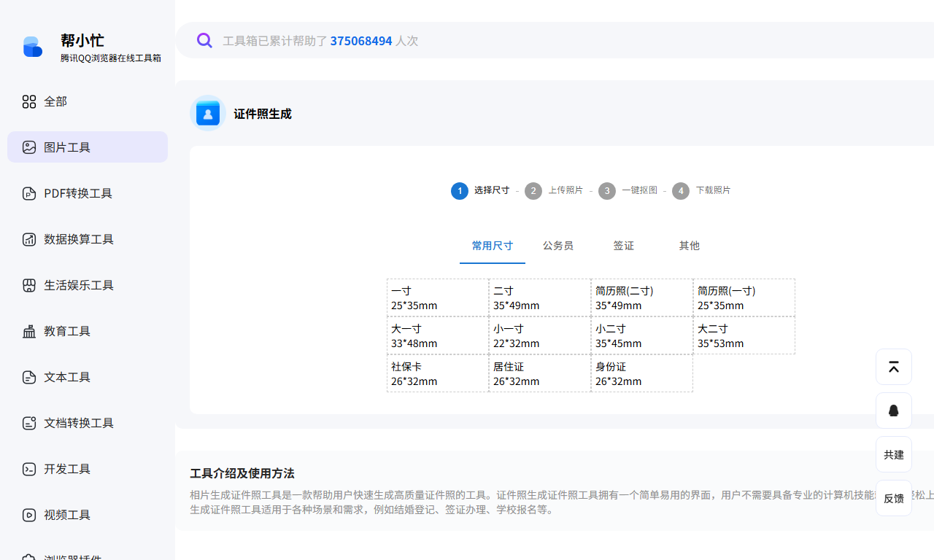
Task: Select the 小一寸 22*32mm size
Action: 540,335
